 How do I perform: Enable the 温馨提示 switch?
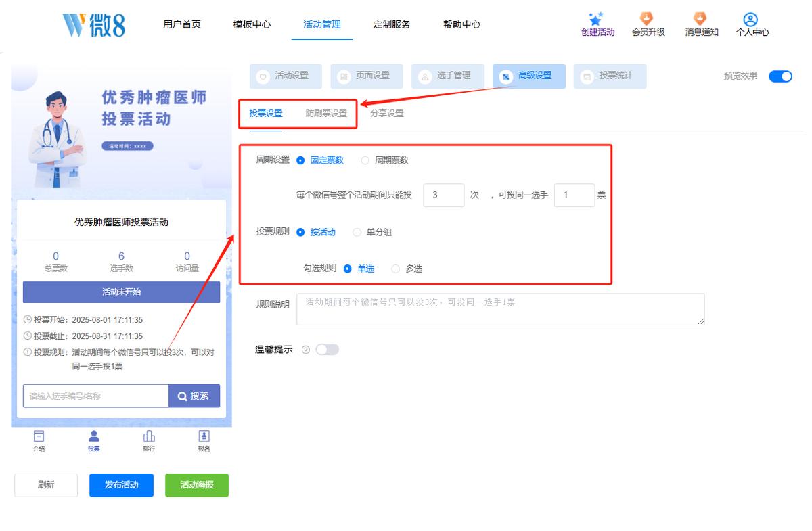pos(327,350)
